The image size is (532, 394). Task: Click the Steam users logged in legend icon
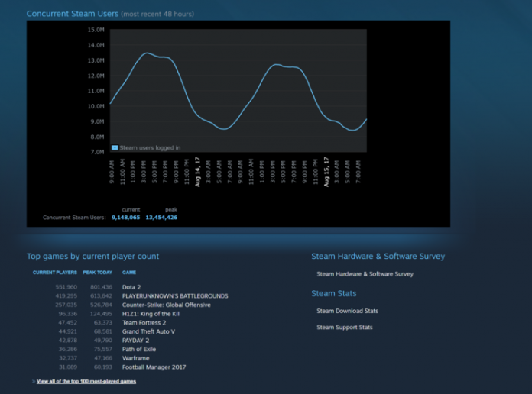[x=115, y=147]
